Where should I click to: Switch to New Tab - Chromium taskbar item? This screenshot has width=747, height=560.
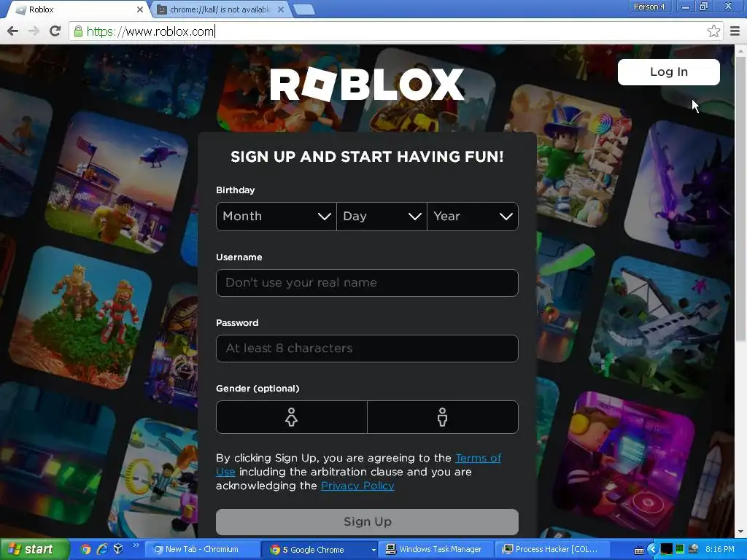(x=201, y=550)
